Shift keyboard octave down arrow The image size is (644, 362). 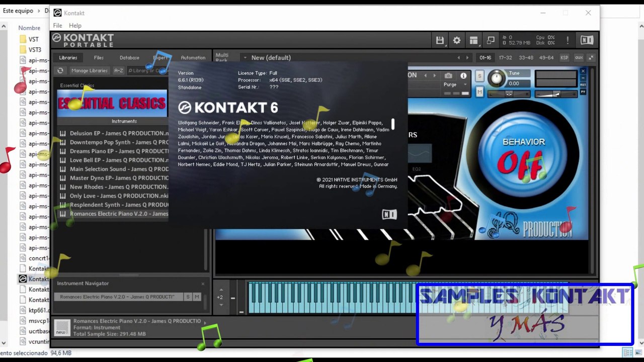click(221, 305)
